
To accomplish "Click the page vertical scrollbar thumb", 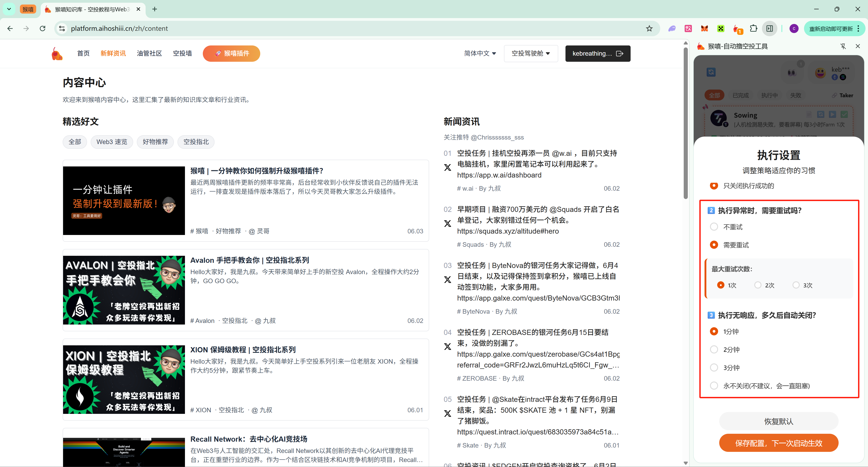I will pos(685,123).
